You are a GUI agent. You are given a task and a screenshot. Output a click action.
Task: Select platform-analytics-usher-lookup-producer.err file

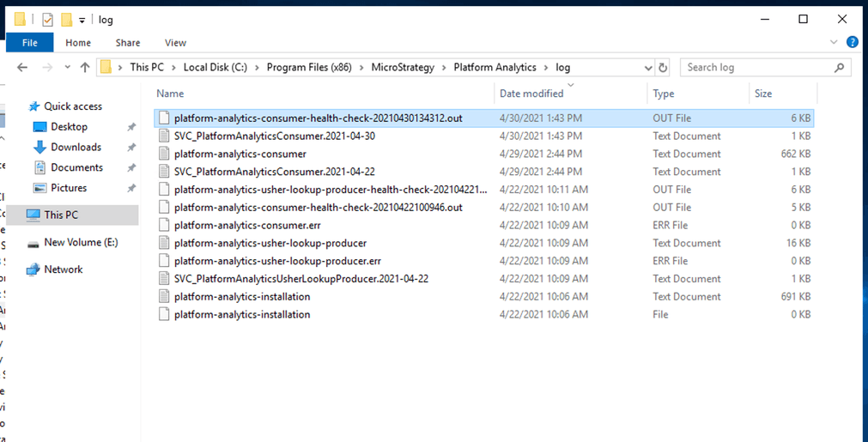[x=484, y=261]
